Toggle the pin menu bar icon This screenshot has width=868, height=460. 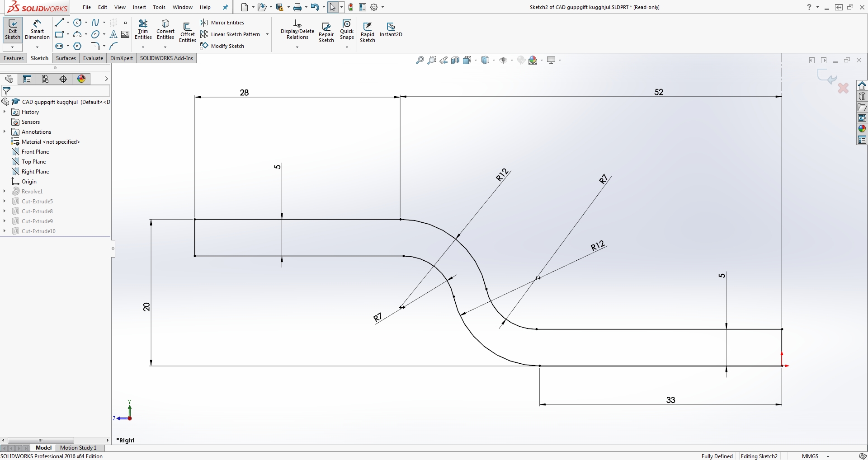point(226,7)
